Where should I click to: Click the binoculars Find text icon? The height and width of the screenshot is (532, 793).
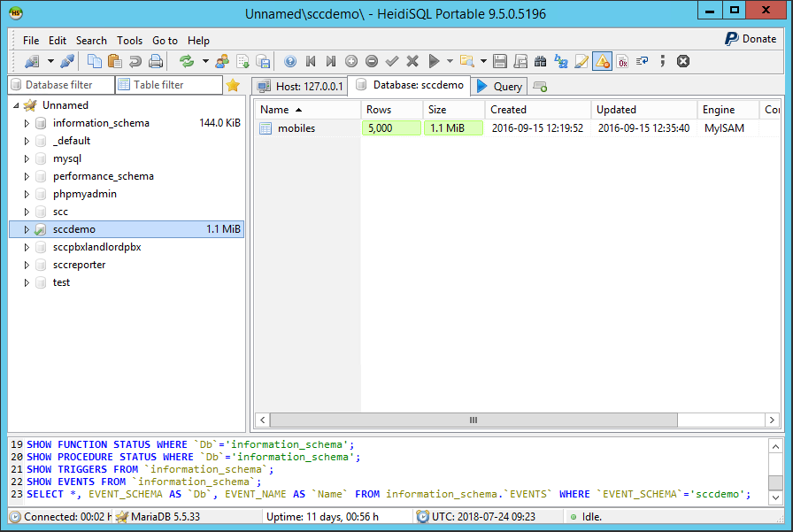[541, 62]
